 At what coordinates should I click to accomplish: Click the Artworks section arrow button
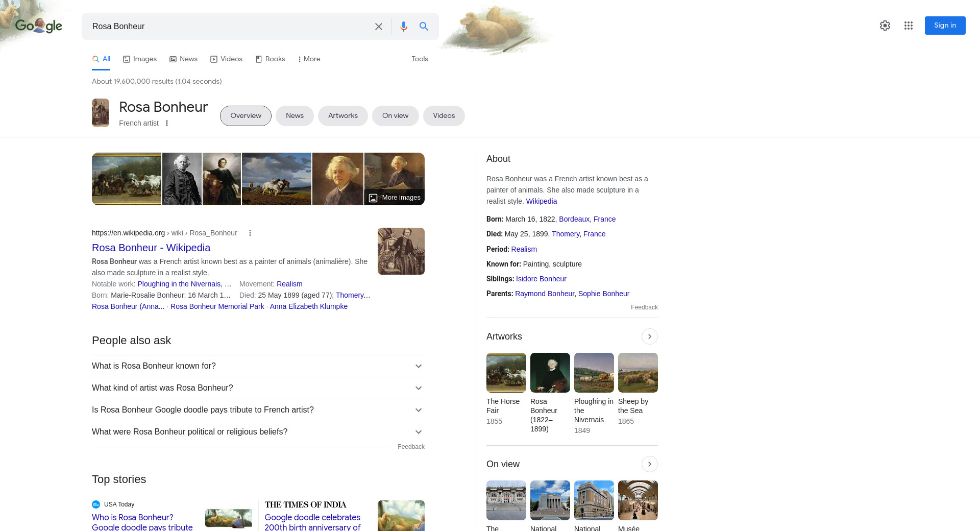click(649, 336)
